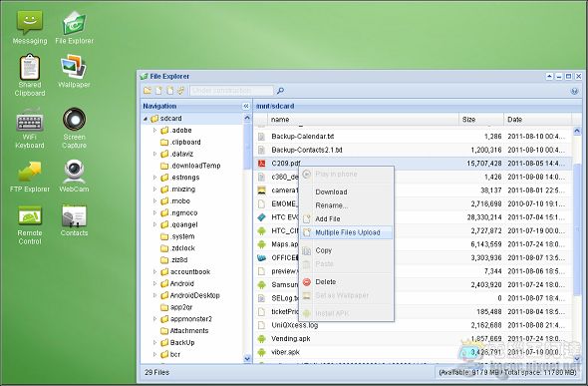This screenshot has width=588, height=386.
Task: Select the Attachments folder in tree
Action: click(x=184, y=331)
